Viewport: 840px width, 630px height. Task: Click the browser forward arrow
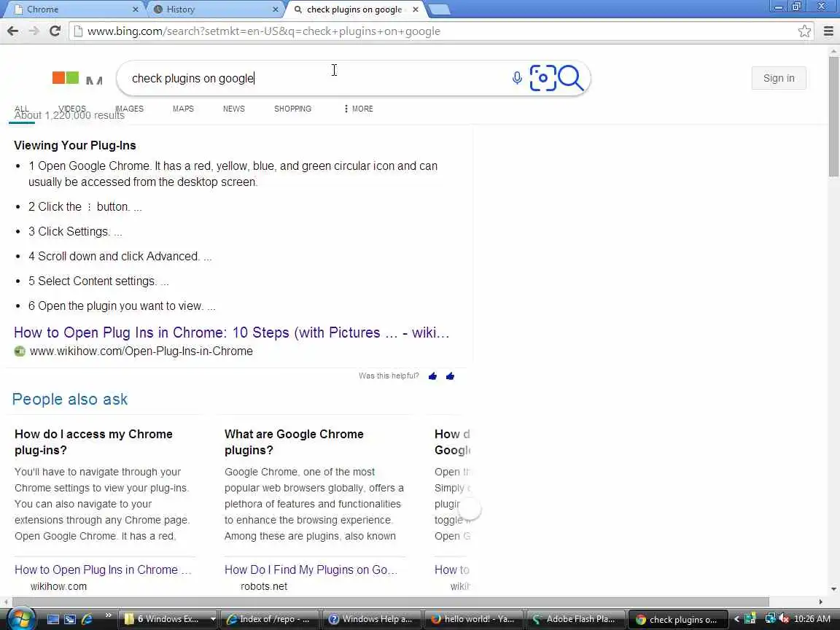click(x=34, y=31)
